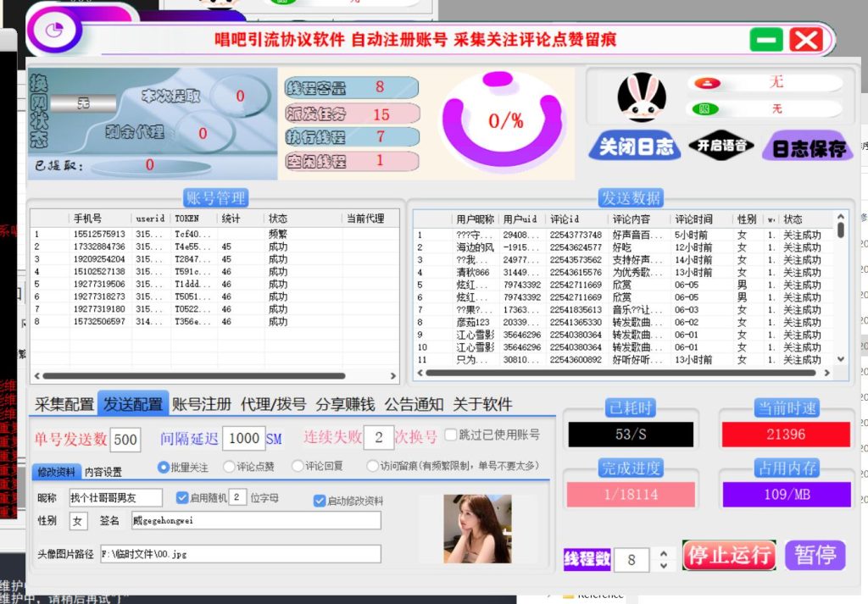This screenshot has height=604, width=868.
Task: Click the red user status icon
Action: click(704, 83)
